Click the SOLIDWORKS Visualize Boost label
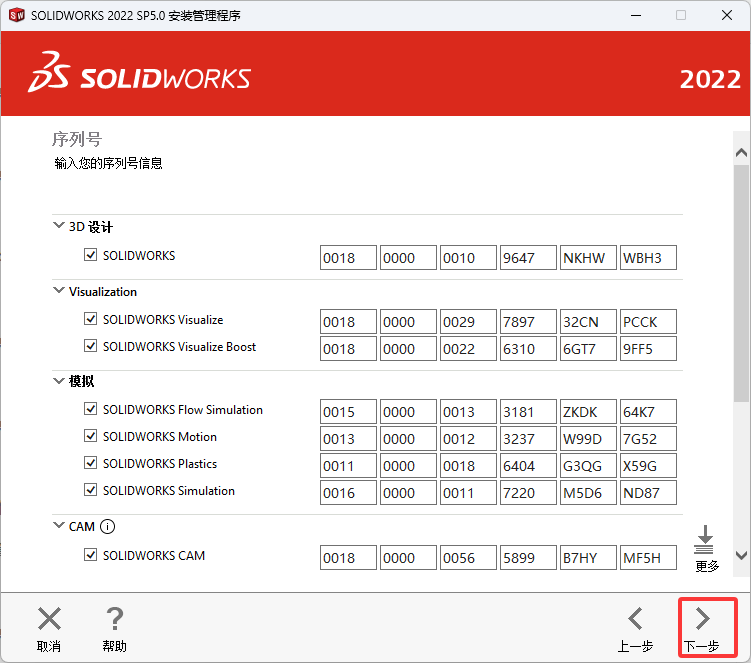Viewport: 751px width, 663px height. coord(180,346)
